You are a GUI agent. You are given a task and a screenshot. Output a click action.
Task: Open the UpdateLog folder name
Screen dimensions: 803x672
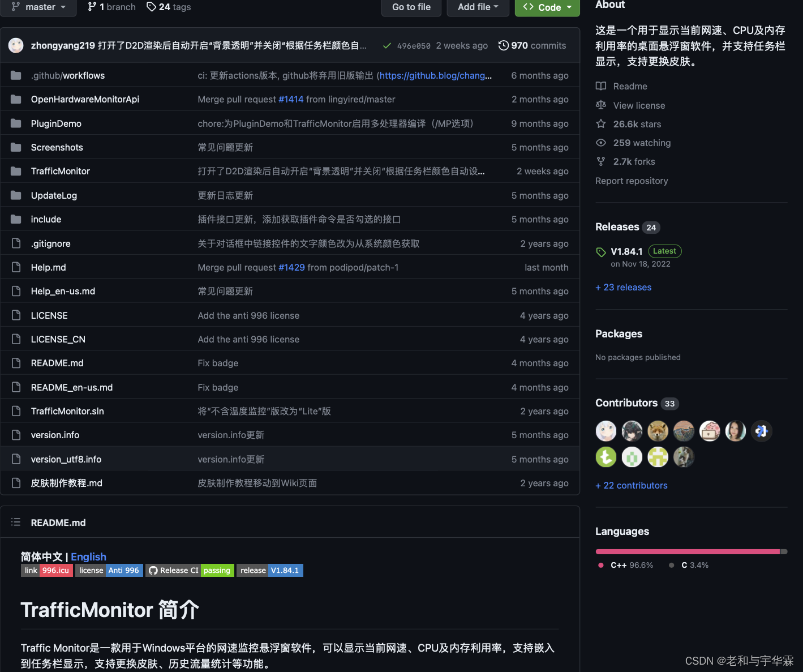click(x=54, y=195)
